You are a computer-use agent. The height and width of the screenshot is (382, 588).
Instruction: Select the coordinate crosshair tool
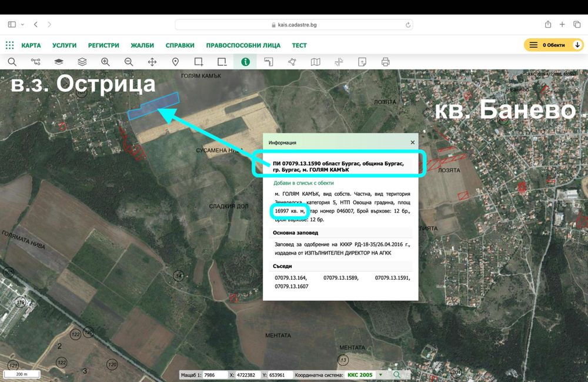coord(339,62)
